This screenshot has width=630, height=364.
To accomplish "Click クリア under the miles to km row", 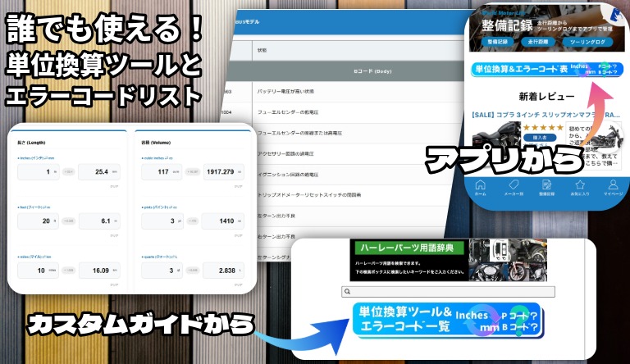I will click(x=115, y=284).
